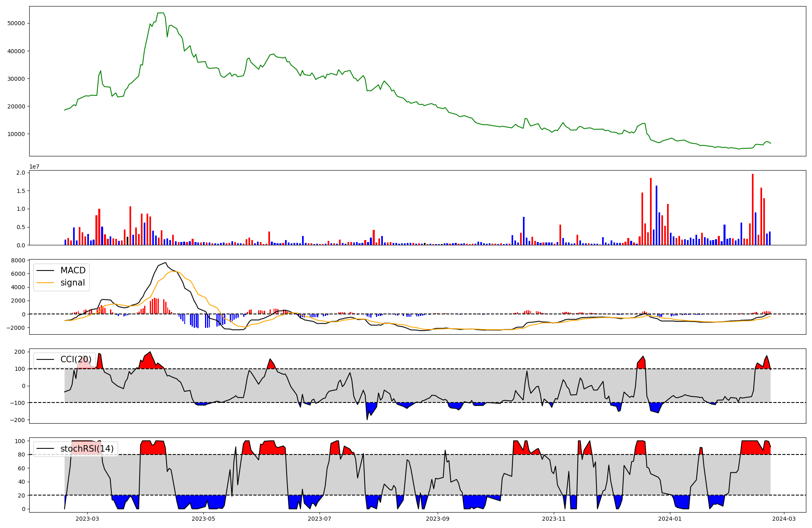Select the stochRSI(14) legend entry

click(86, 449)
